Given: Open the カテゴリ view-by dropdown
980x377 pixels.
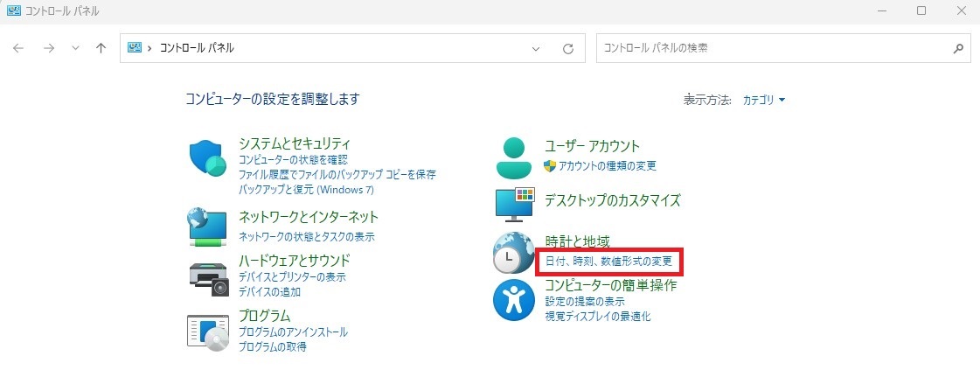Looking at the screenshot, I should [764, 100].
